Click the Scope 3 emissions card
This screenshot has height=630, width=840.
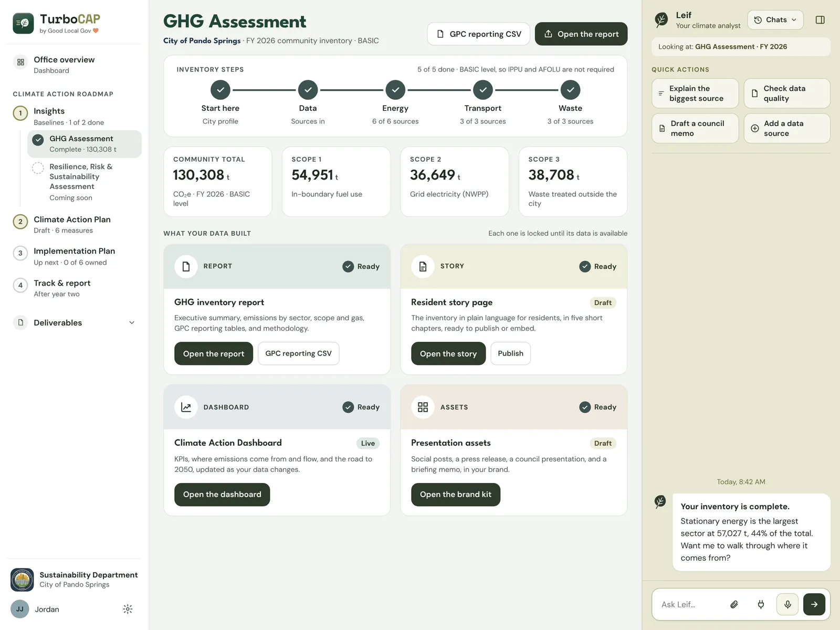(x=573, y=182)
